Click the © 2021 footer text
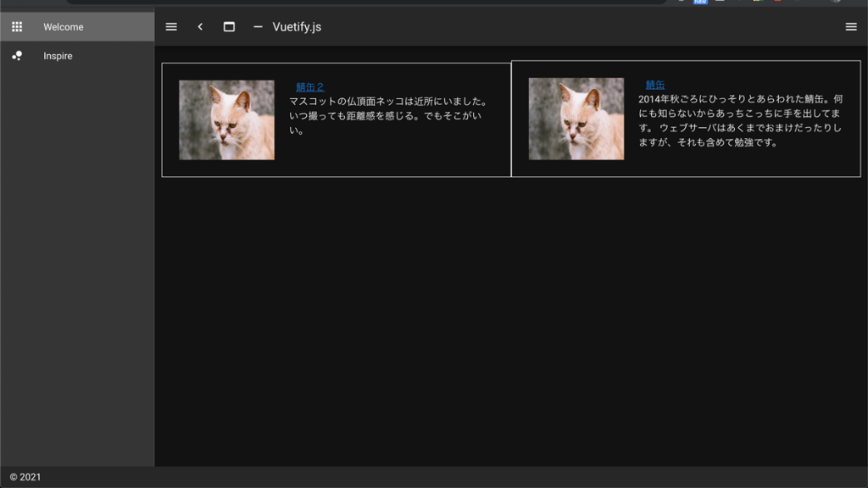The height and width of the screenshot is (488, 868). pyautogui.click(x=25, y=477)
